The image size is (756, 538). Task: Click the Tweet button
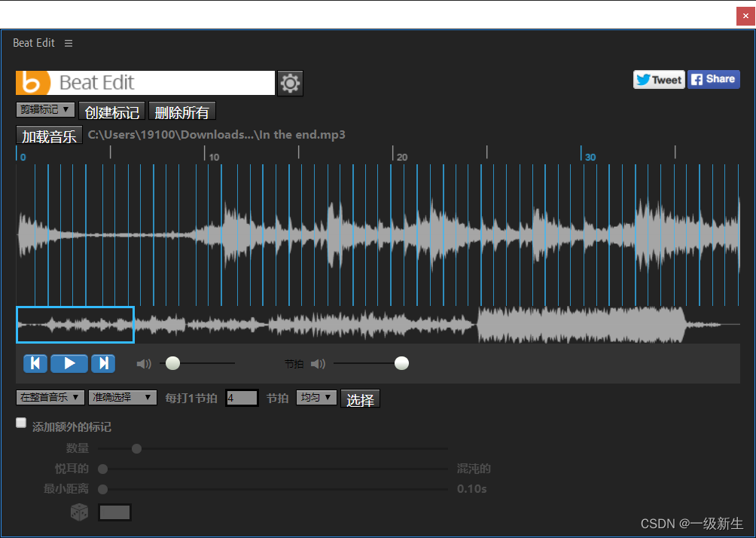[x=659, y=80]
